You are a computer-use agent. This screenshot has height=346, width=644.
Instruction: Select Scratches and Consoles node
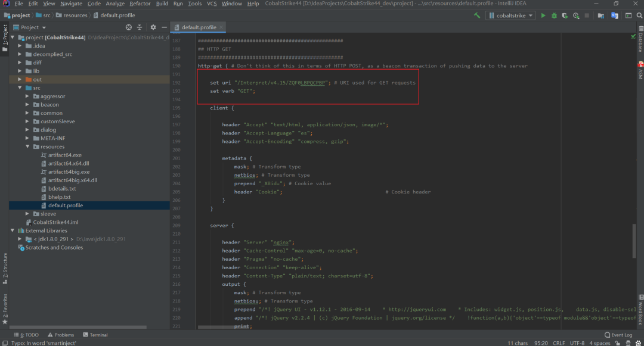coord(51,248)
